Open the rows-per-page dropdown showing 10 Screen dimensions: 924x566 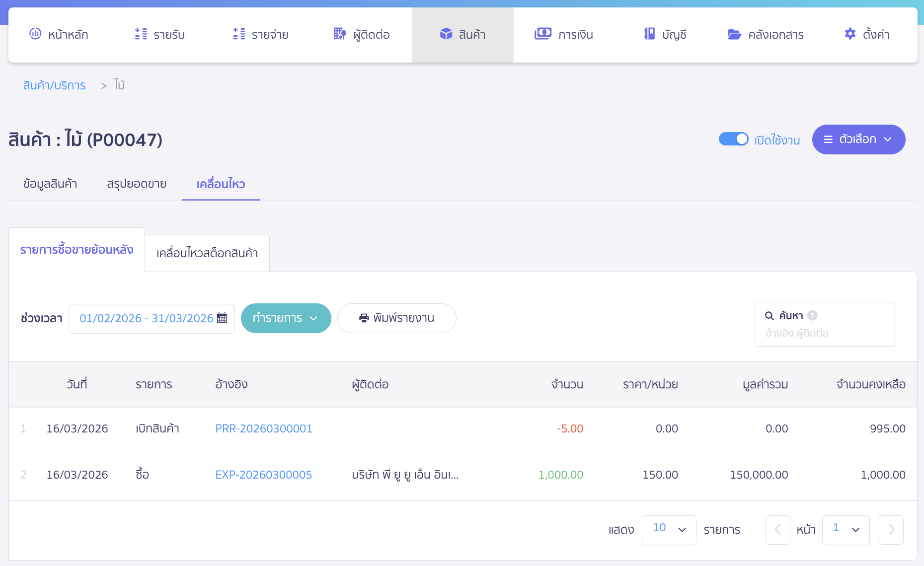click(669, 530)
